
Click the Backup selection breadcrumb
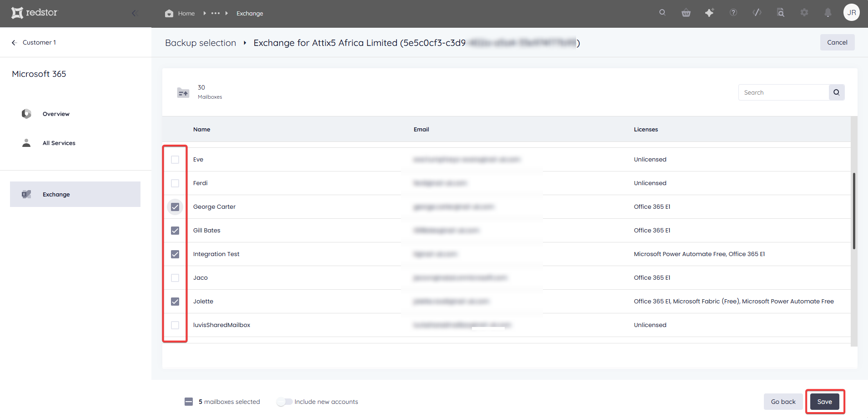(201, 43)
